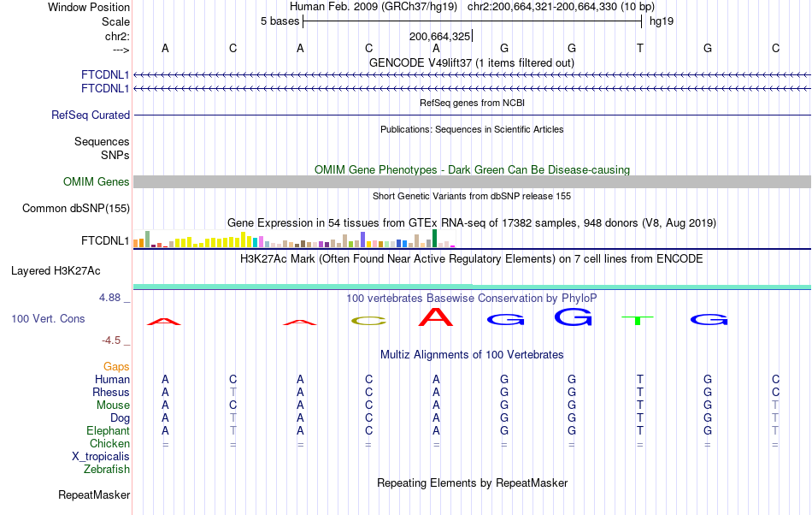Click the 200,664,325 position marker
812x515 pixels.
(x=439, y=36)
